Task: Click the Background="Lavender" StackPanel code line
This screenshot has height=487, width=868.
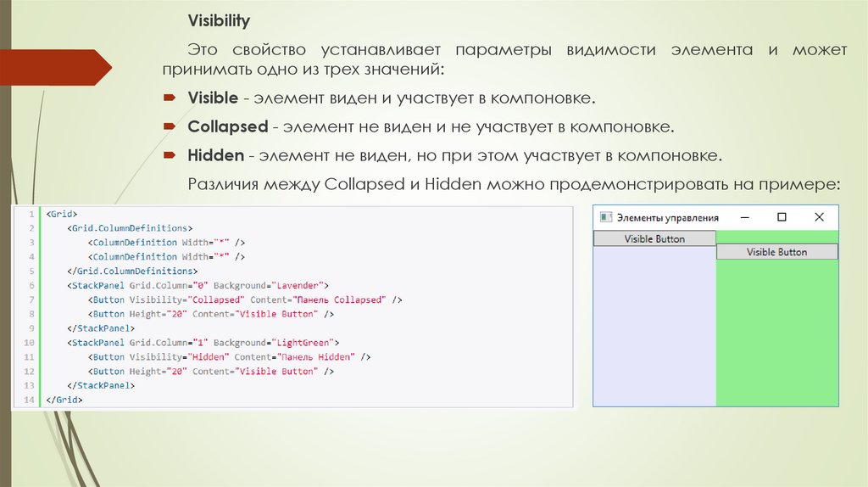Action: [x=198, y=285]
